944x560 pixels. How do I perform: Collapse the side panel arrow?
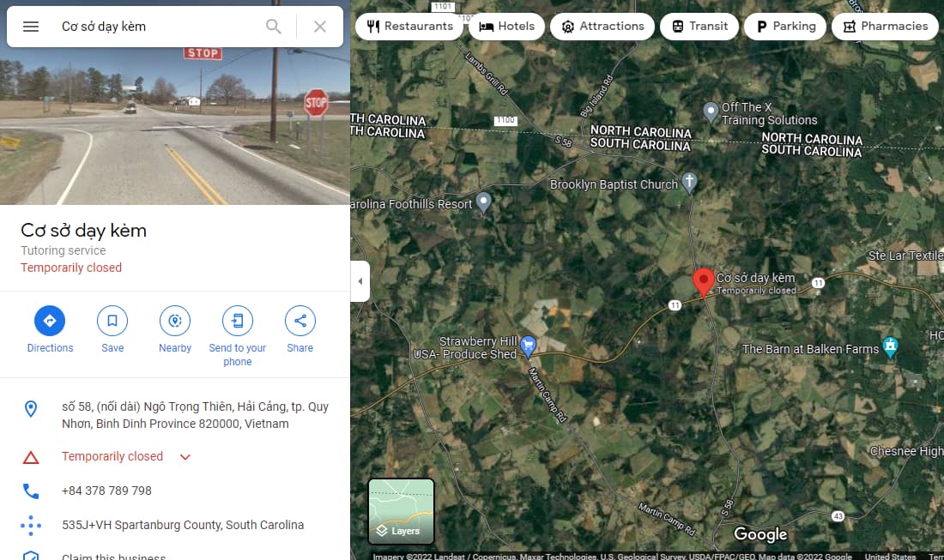pos(360,281)
